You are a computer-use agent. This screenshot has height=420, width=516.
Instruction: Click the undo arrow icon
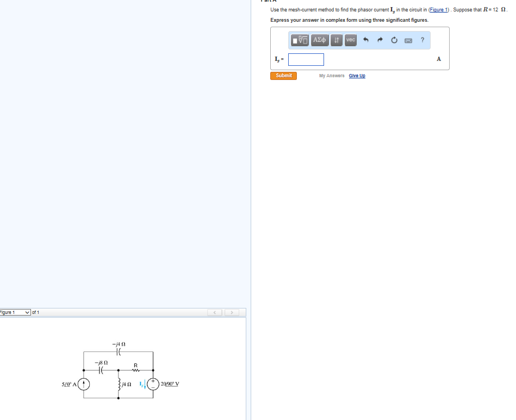(x=366, y=40)
